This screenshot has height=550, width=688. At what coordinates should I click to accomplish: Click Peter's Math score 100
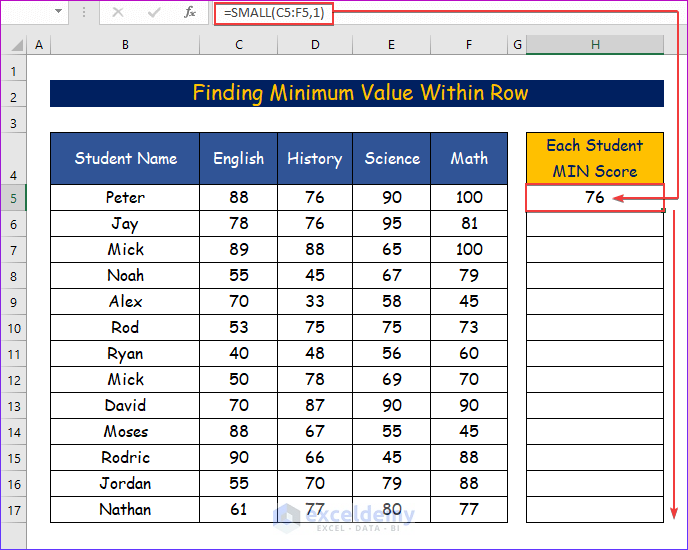pyautogui.click(x=469, y=198)
